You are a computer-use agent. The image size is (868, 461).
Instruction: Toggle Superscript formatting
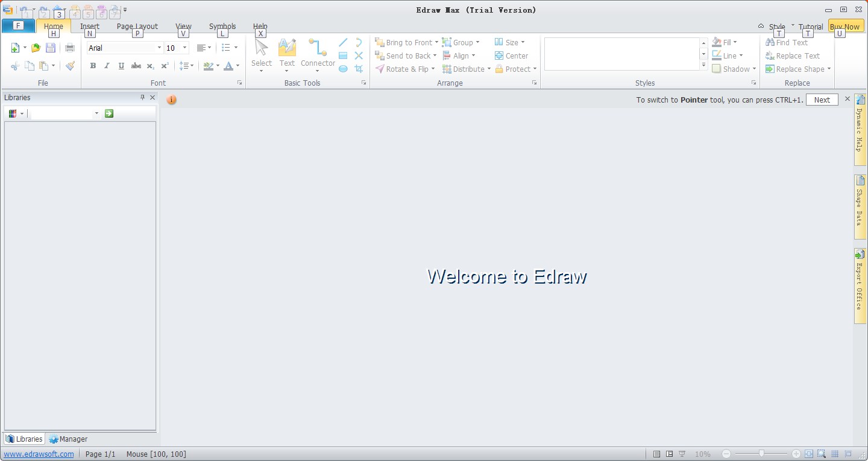[x=165, y=66]
